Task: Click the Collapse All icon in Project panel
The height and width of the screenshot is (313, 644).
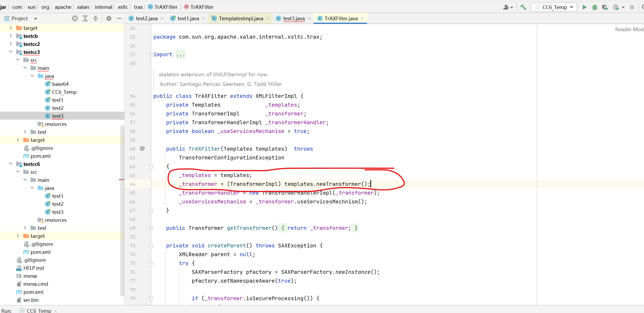Action: point(95,18)
